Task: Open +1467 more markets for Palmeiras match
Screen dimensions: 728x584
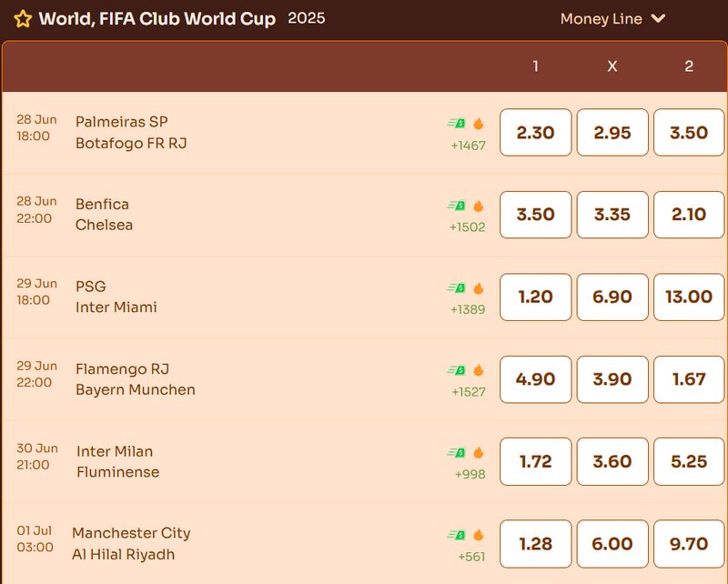Action: (468, 146)
